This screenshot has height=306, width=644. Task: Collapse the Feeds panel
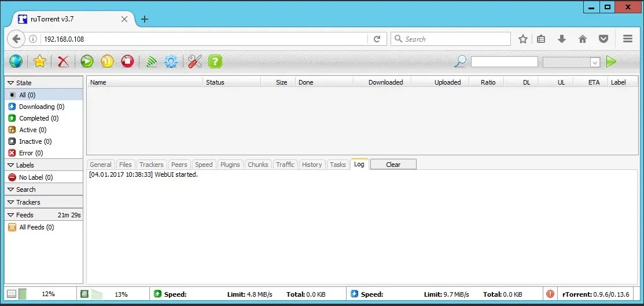click(43, 215)
